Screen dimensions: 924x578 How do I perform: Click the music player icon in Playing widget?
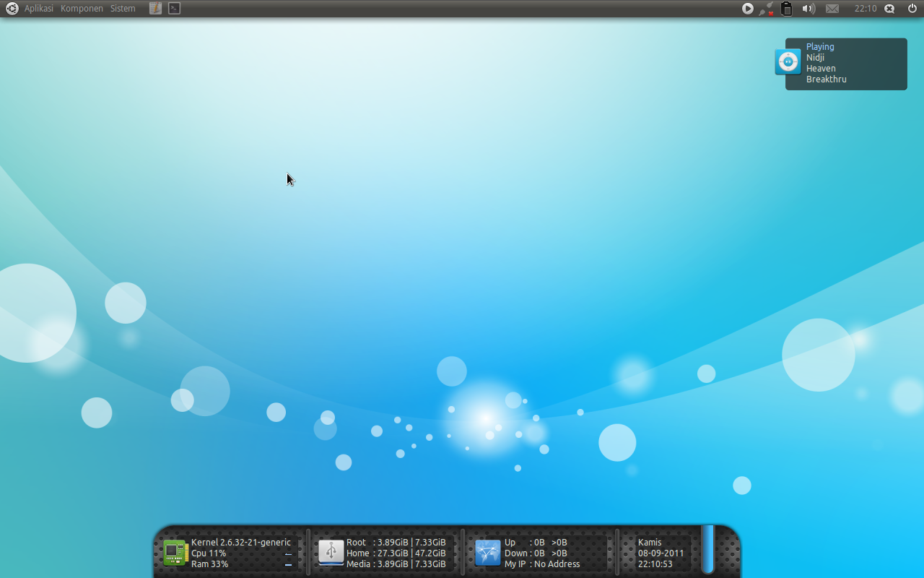788,62
